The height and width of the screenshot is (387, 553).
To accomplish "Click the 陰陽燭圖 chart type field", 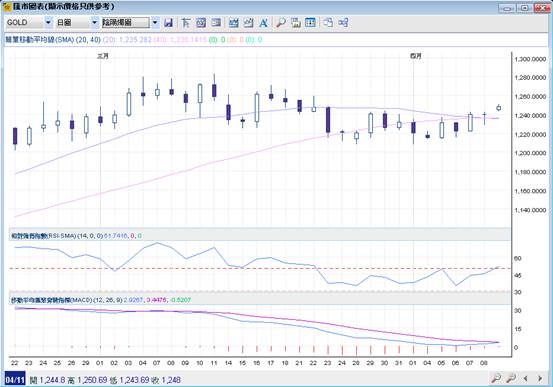I will point(126,23).
